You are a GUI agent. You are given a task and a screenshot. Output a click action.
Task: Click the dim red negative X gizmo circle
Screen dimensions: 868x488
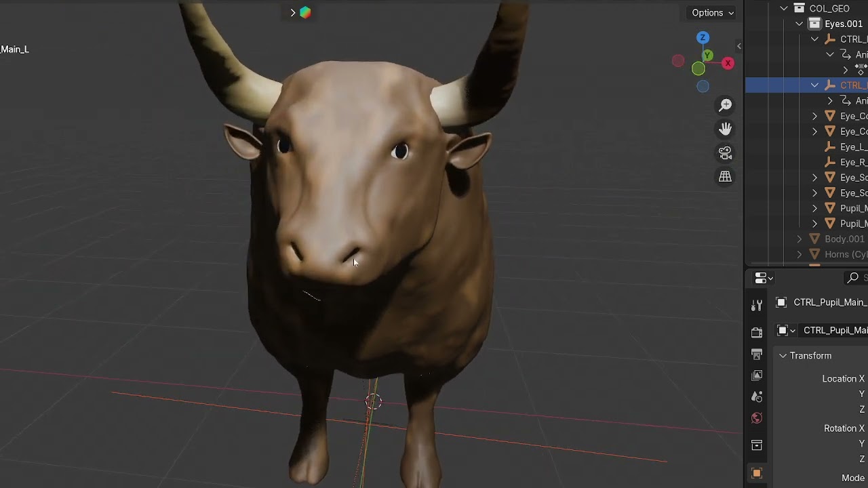coord(678,61)
